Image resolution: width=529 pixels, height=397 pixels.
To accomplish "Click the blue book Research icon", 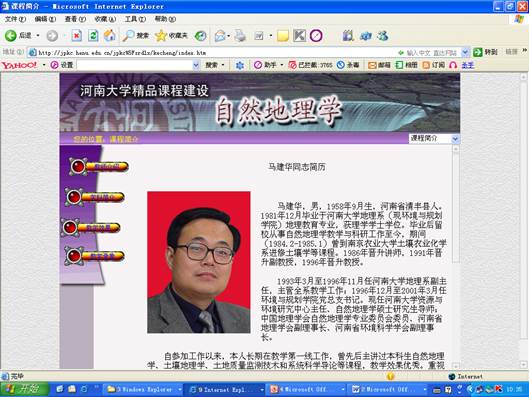I will (348, 35).
